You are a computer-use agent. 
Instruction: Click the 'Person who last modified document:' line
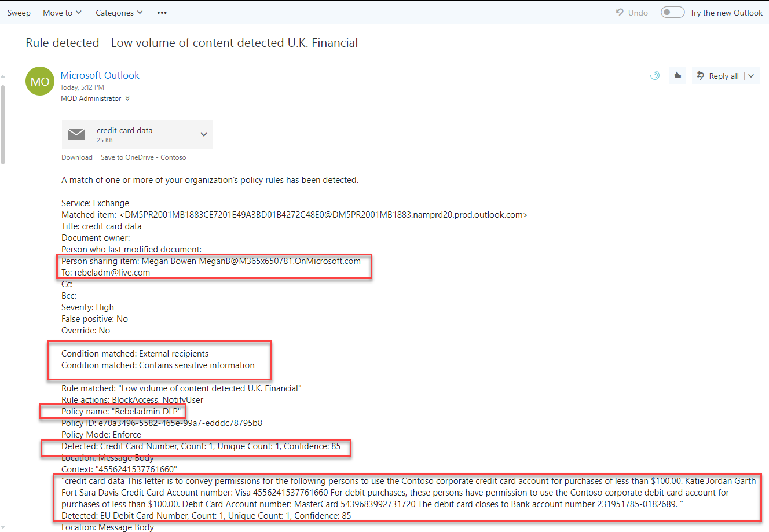[131, 250]
